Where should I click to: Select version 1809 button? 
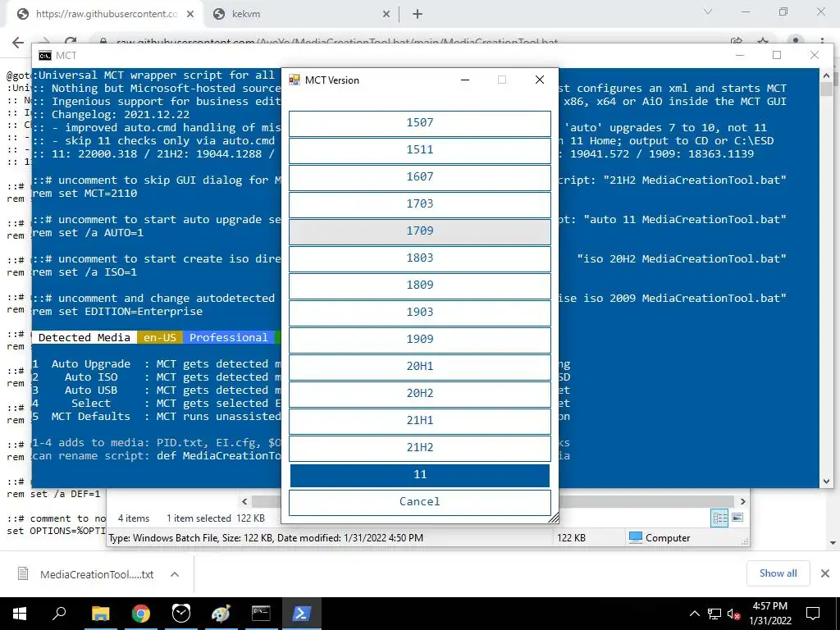[x=419, y=285]
